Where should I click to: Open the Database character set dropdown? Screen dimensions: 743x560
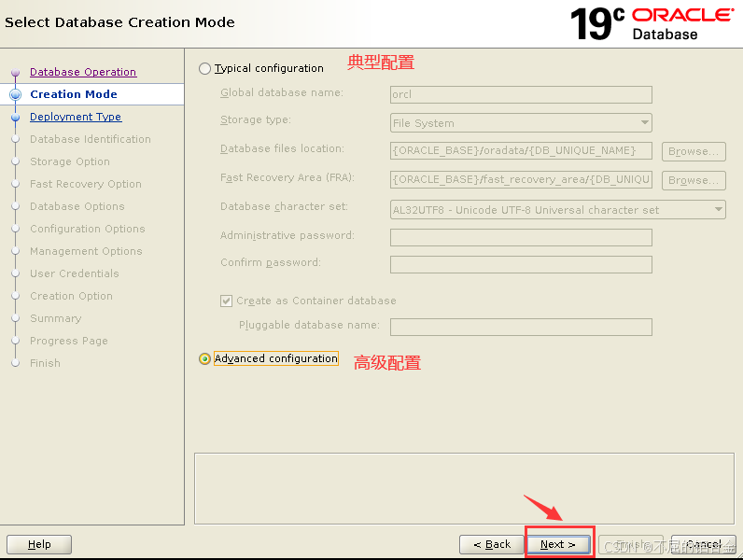[x=558, y=210]
